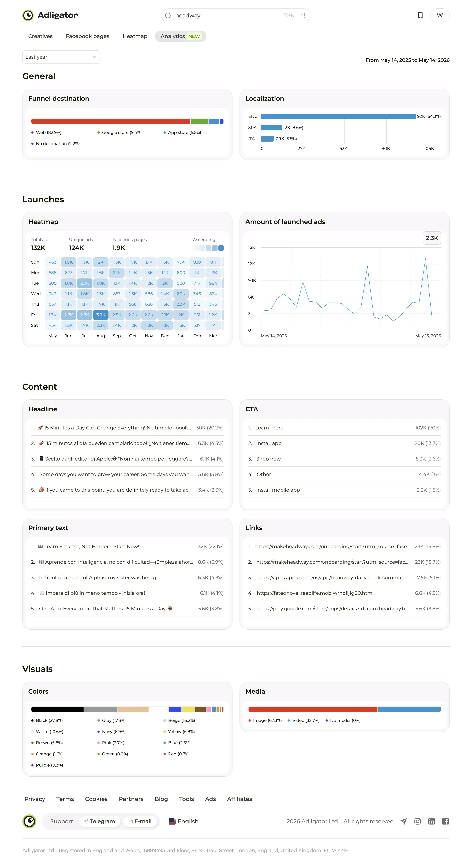
Task: Click the blue Video segment in Media bar
Action: click(409, 709)
